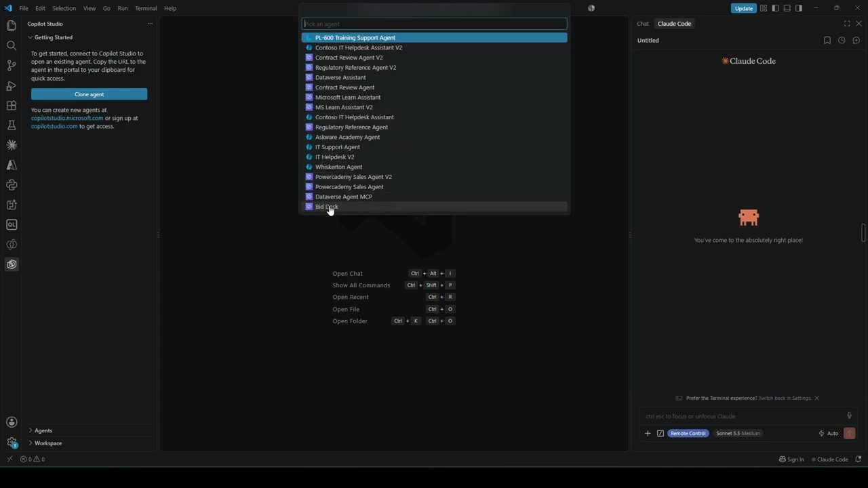The image size is (868, 488).
Task: Open the Azure icon in activity bar
Action: click(12, 165)
